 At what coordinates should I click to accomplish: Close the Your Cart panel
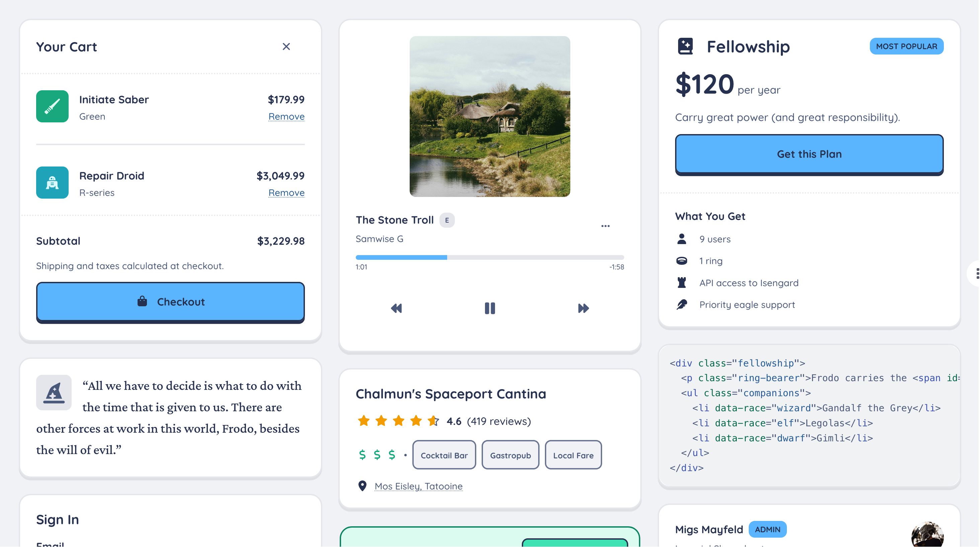click(x=286, y=46)
